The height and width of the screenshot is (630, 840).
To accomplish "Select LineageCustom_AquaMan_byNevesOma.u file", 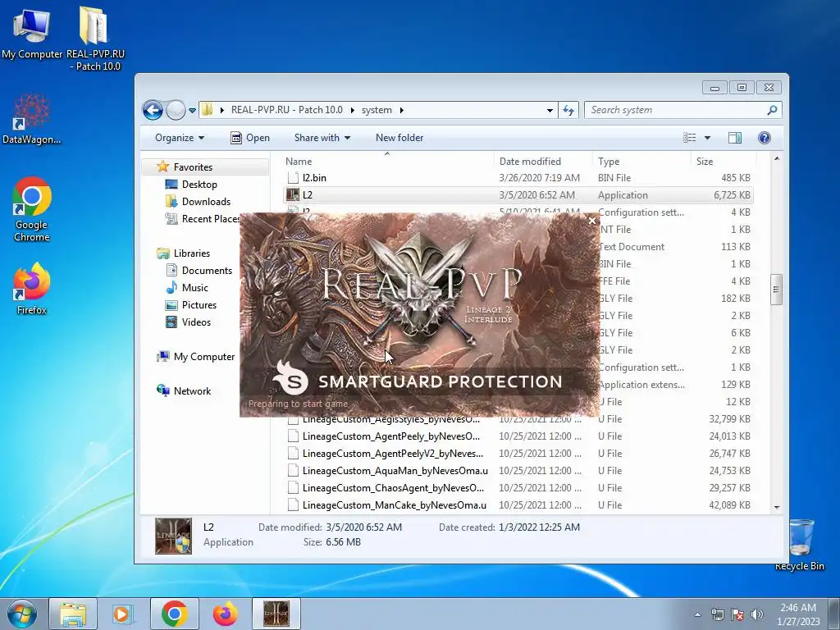I will pyautogui.click(x=518, y=470).
